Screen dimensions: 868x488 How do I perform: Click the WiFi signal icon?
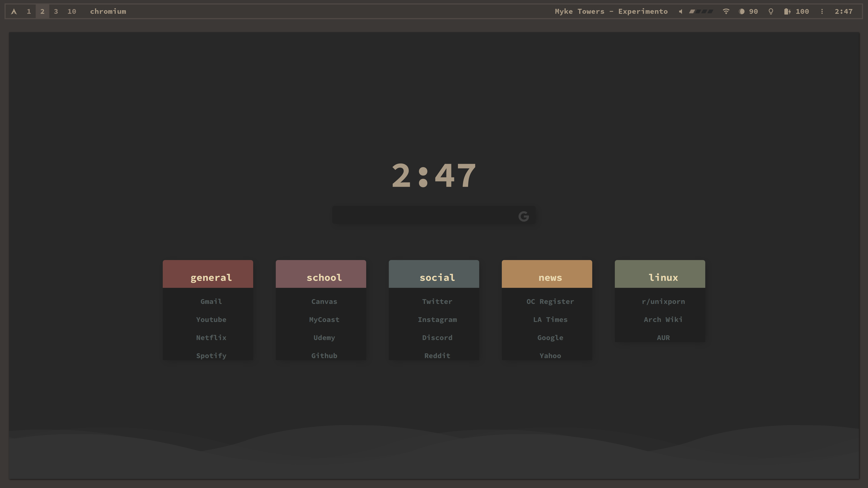(726, 12)
